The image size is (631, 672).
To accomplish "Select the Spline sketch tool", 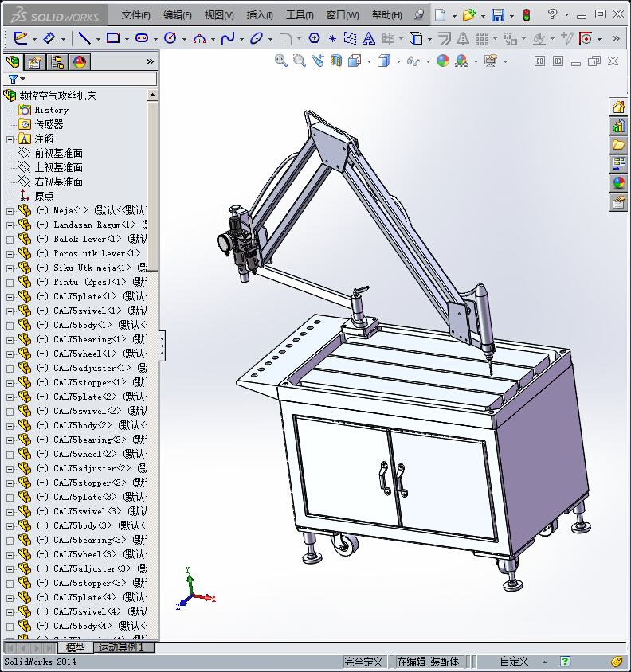I will coord(228,38).
